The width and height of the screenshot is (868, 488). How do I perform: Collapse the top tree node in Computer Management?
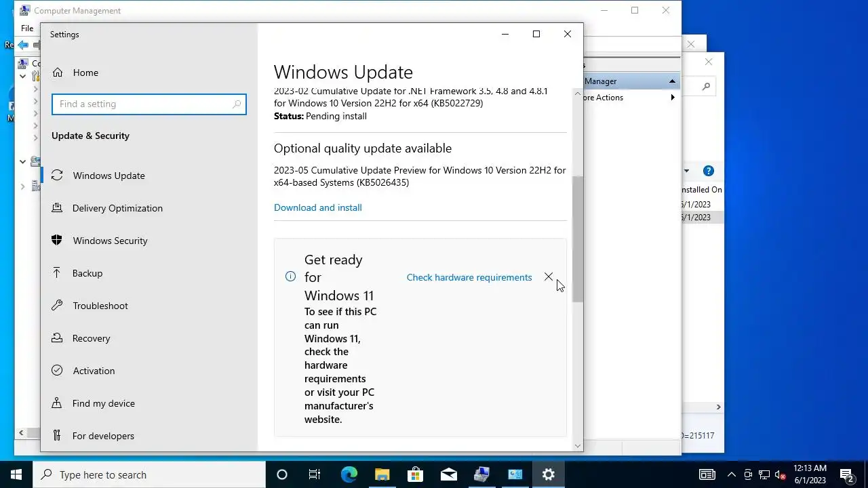pyautogui.click(x=22, y=77)
